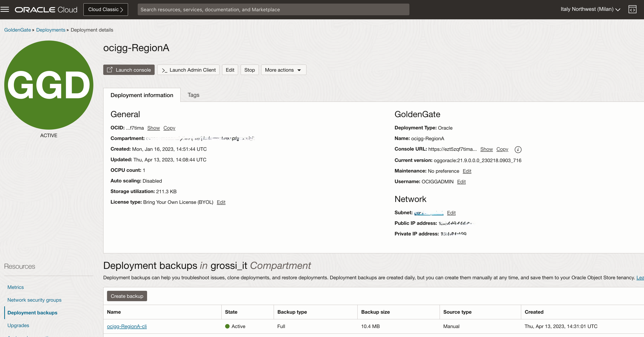Copy the OCID
This screenshot has height=337, width=644.
(169, 128)
